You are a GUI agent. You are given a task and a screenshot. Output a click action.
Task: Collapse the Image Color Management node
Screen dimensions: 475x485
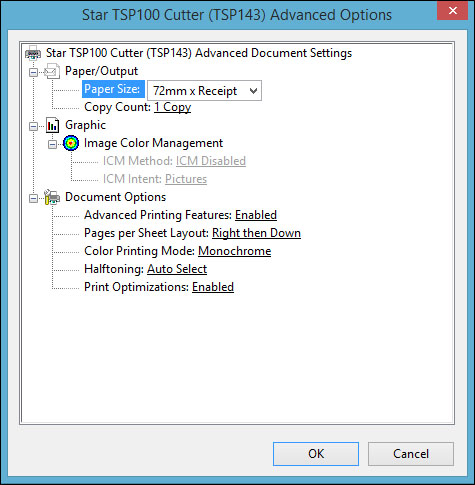pyautogui.click(x=52, y=144)
